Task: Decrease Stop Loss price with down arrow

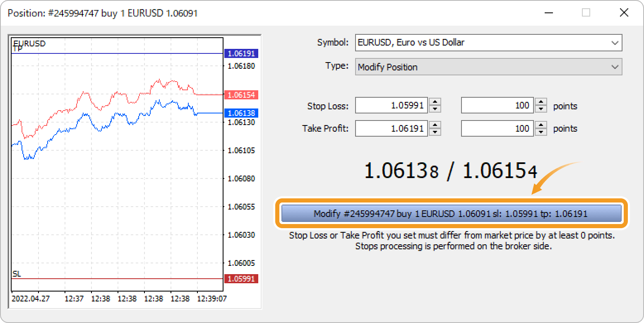Action: coord(435,109)
